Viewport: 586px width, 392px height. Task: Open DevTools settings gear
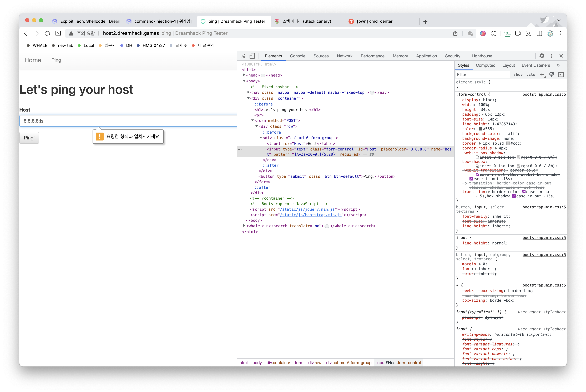point(542,56)
